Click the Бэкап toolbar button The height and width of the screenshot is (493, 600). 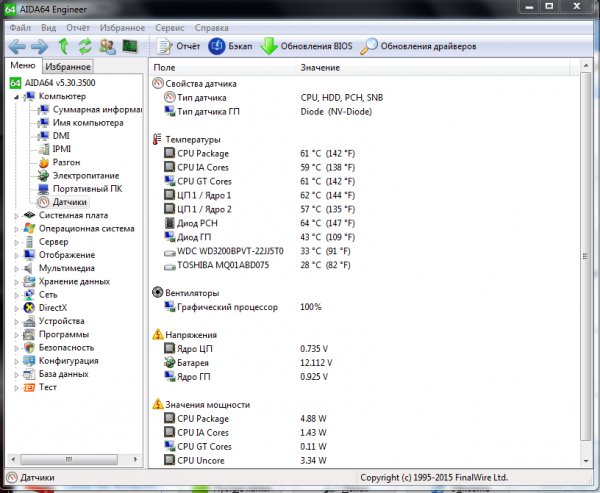[x=230, y=46]
